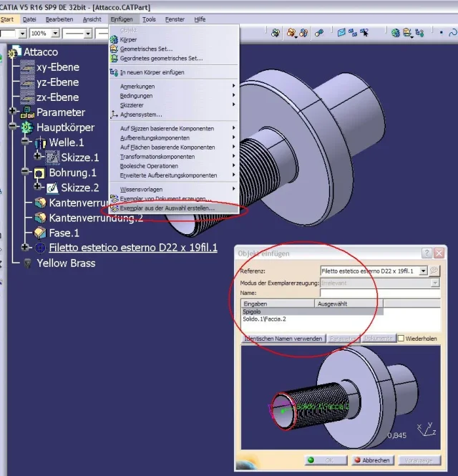Click the Attacco part icon in the tree

(15, 52)
